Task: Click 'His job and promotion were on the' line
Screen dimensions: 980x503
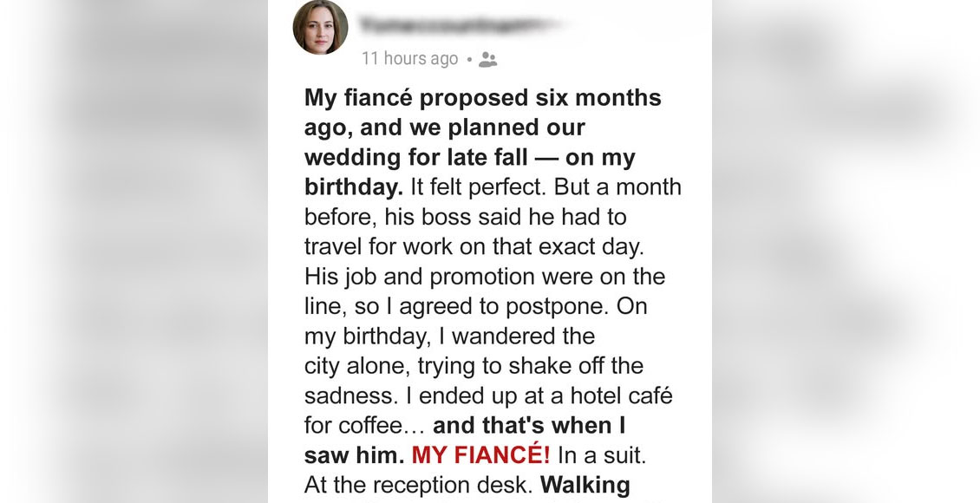Action: 485,276
